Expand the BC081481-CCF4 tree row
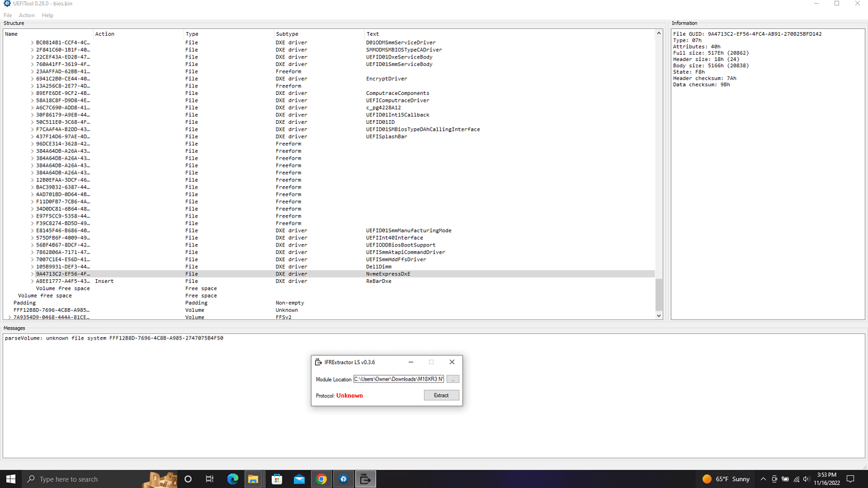868x488 pixels. [32, 43]
